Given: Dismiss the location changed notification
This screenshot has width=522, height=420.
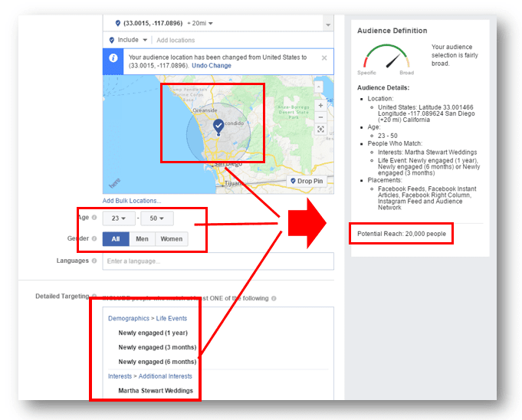Looking at the screenshot, I should click(324, 58).
